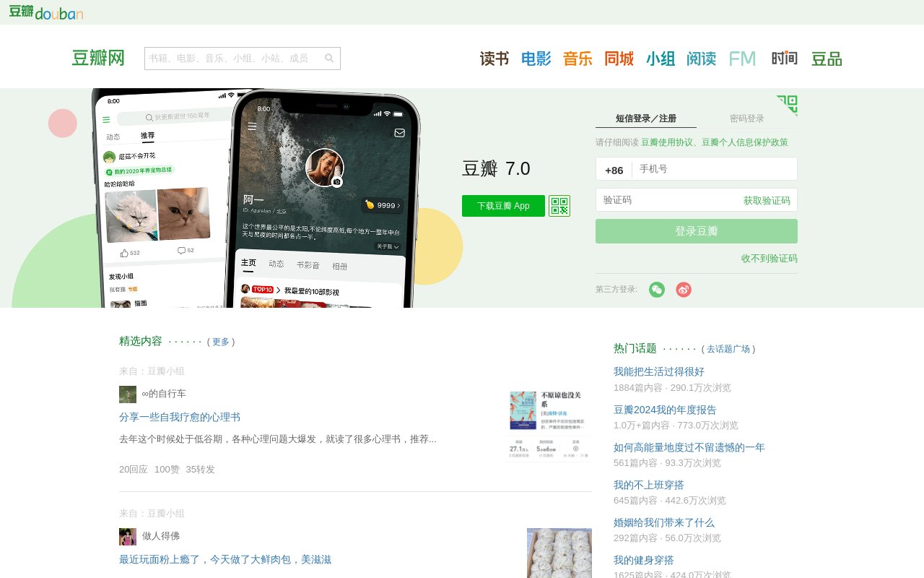Open ∞的自行车 user avatar
This screenshot has width=924, height=578.
pyautogui.click(x=128, y=394)
